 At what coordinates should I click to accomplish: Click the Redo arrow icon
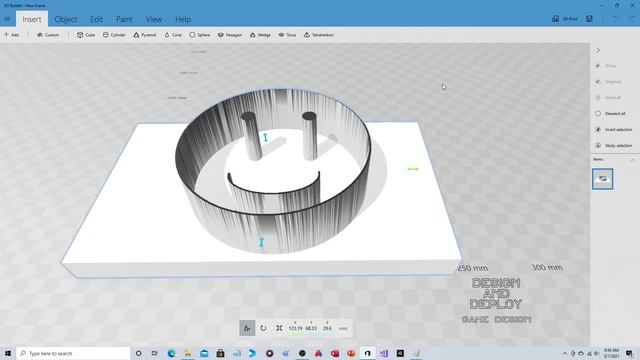pyautogui.click(x=632, y=19)
